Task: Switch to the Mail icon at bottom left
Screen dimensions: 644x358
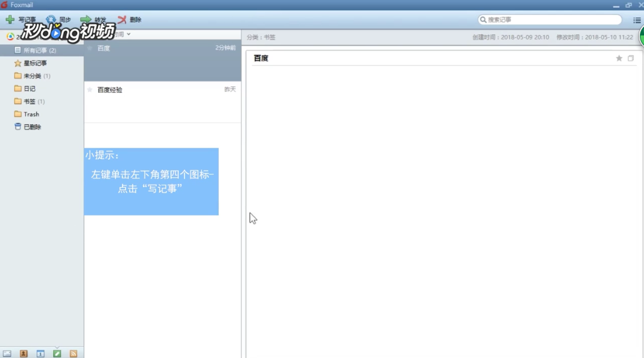Action: pyautogui.click(x=7, y=353)
